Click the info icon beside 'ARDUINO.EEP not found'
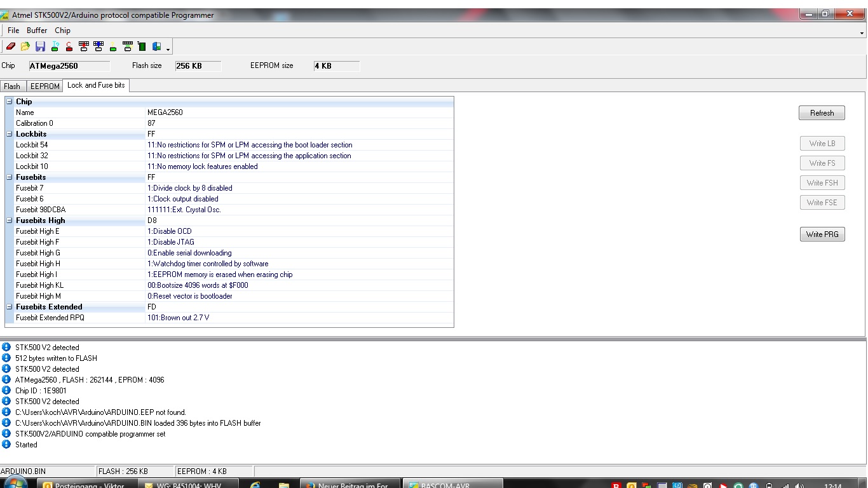The height and width of the screenshot is (488, 868). tap(6, 412)
